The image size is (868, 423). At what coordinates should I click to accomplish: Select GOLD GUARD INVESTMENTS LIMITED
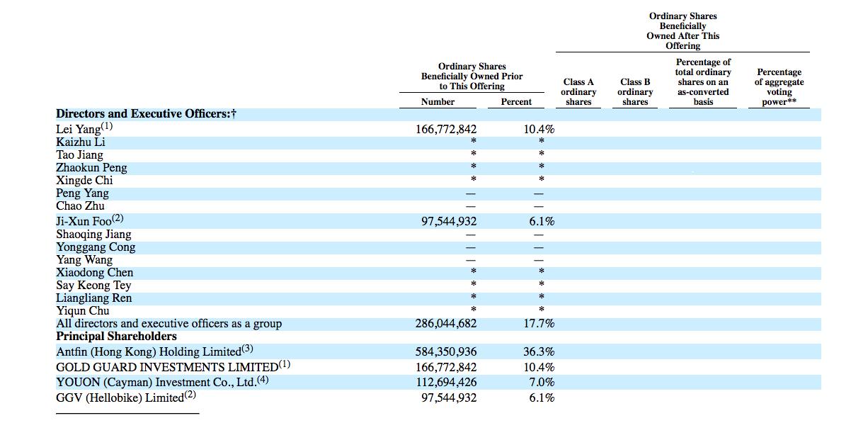click(173, 366)
